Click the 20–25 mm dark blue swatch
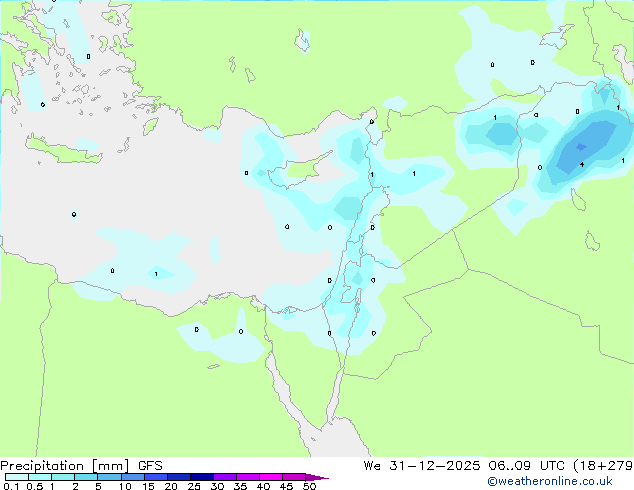Viewport: 634px width, 490px height. 178,477
